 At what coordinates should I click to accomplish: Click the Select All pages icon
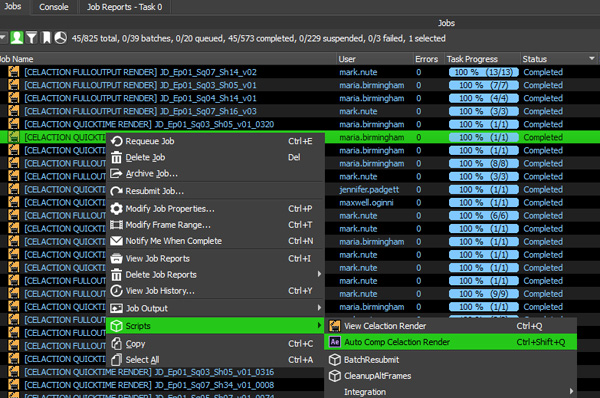[116, 360]
